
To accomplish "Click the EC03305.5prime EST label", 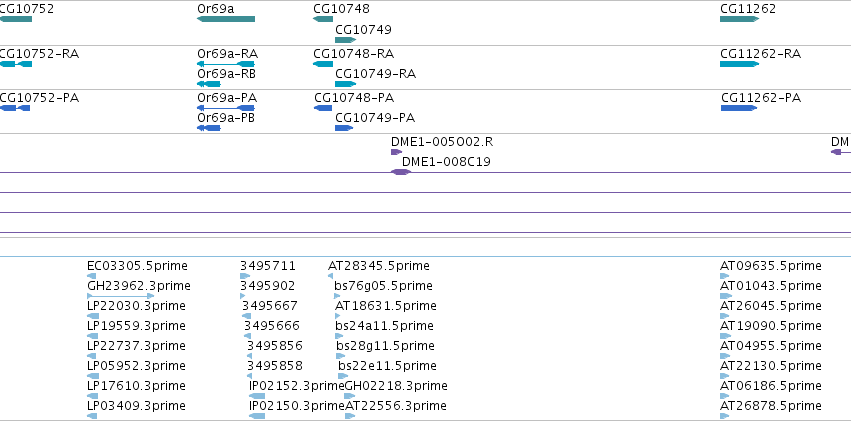I will click(x=137, y=266).
